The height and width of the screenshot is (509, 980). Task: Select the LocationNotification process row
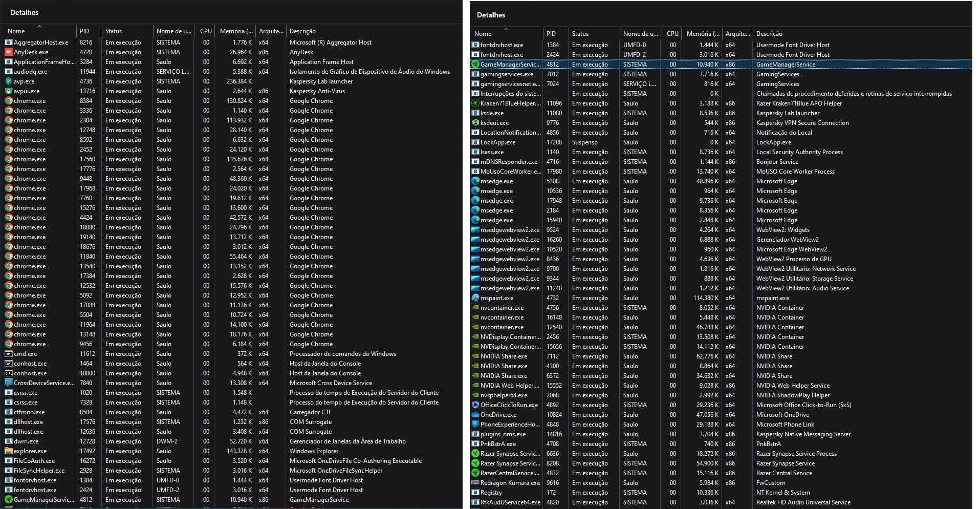point(721,133)
